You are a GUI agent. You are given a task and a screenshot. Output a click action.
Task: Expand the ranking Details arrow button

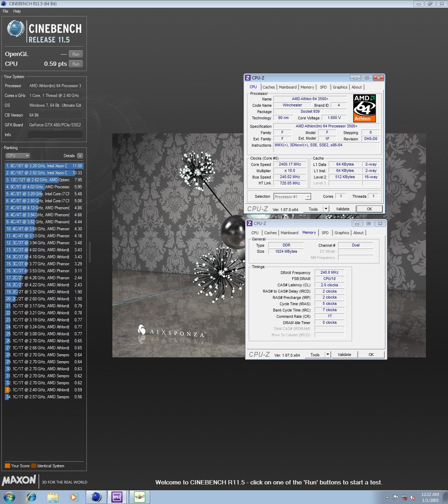pyautogui.click(x=80, y=156)
